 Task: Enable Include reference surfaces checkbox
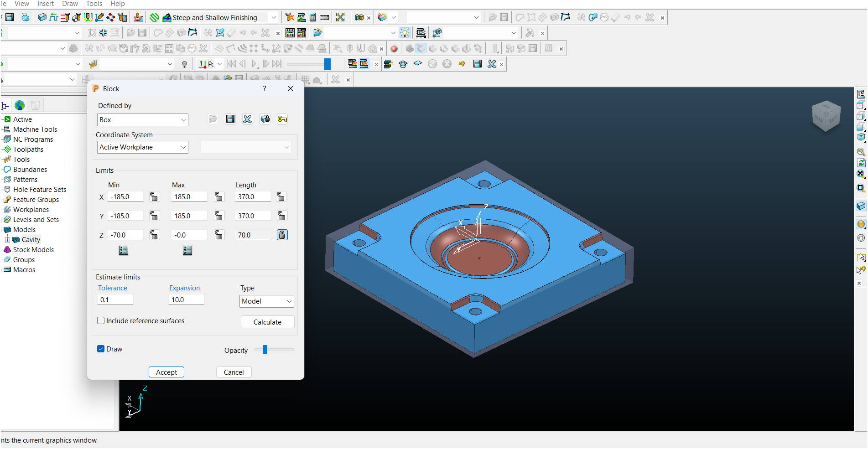pyautogui.click(x=101, y=320)
